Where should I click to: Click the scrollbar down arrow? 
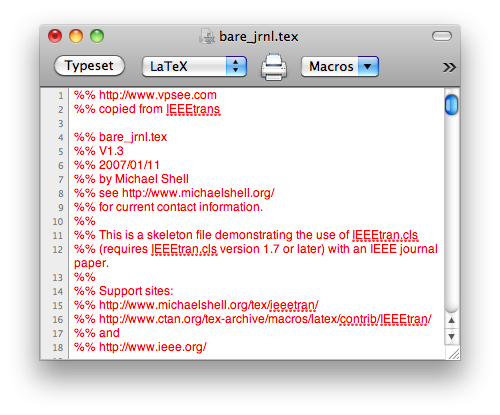[x=452, y=336]
